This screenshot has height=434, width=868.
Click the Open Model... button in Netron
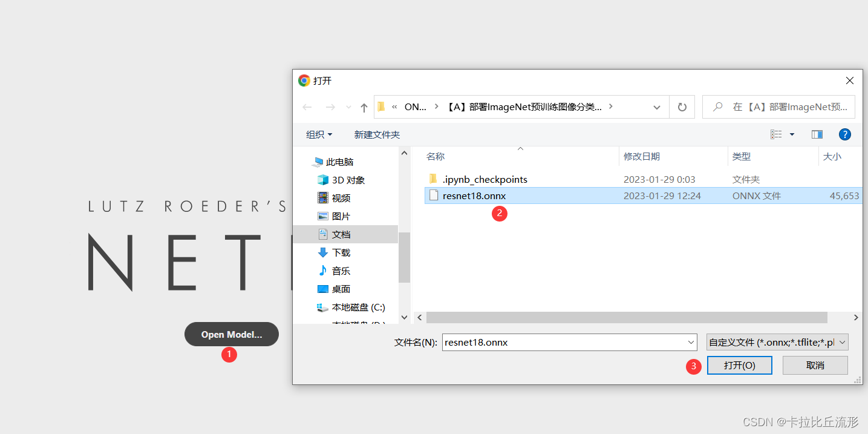point(232,334)
